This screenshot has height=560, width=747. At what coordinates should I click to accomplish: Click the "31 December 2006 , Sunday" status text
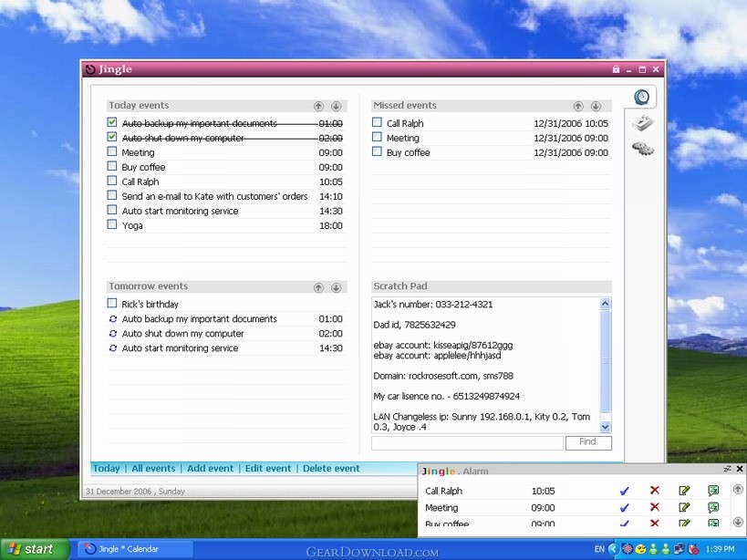coord(135,492)
